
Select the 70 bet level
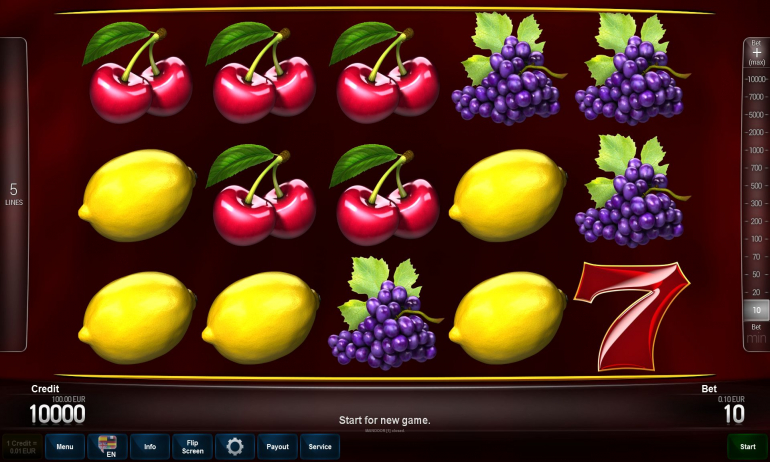pos(756,257)
